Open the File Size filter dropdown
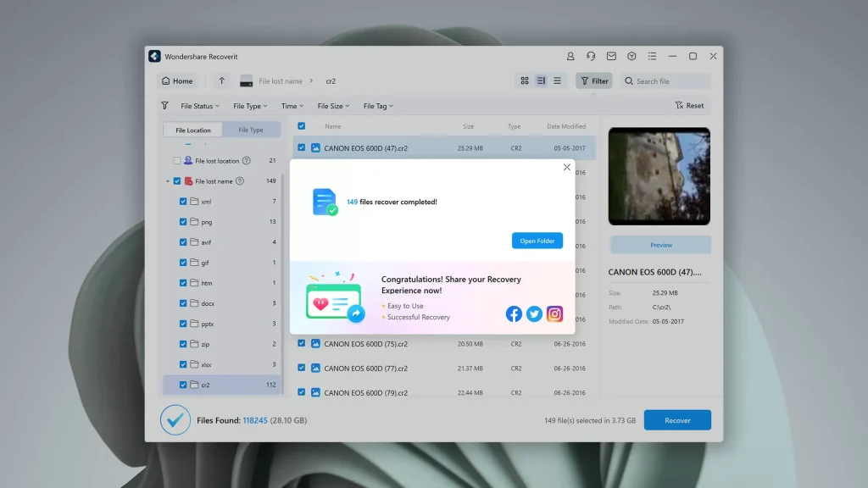The width and height of the screenshot is (868, 488). point(333,106)
